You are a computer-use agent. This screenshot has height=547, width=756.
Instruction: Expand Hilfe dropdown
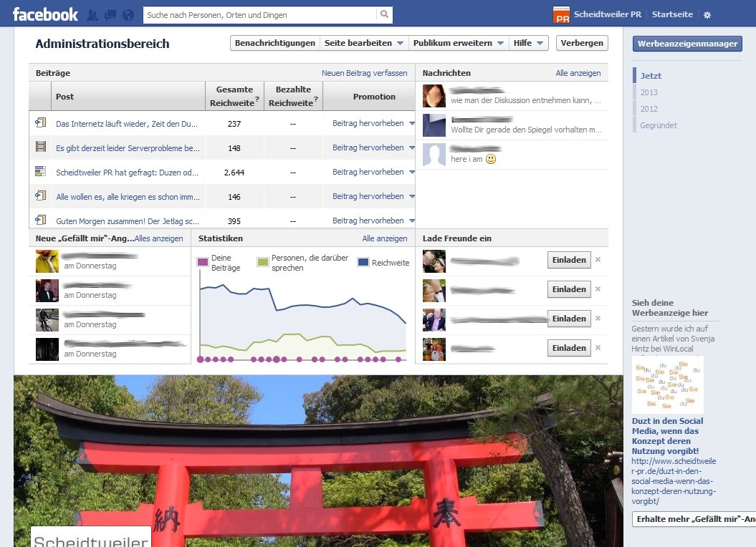(x=528, y=43)
